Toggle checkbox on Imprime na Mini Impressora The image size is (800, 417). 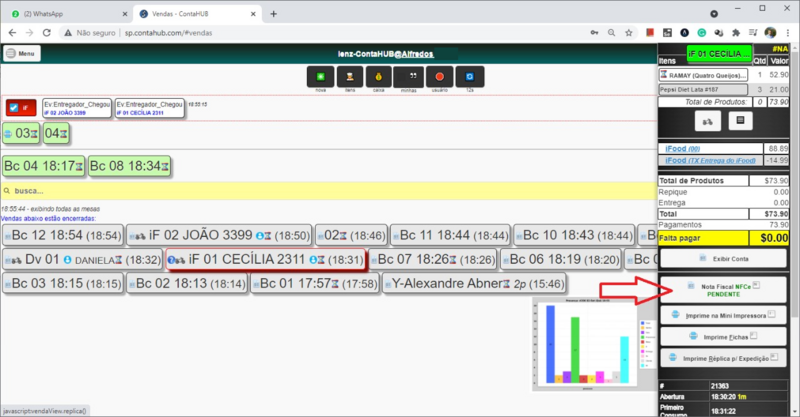771,314
